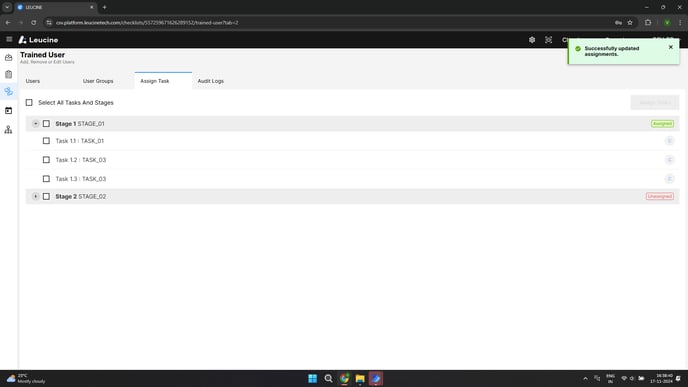
Task: Click the settings gear icon in header
Action: [x=532, y=40]
